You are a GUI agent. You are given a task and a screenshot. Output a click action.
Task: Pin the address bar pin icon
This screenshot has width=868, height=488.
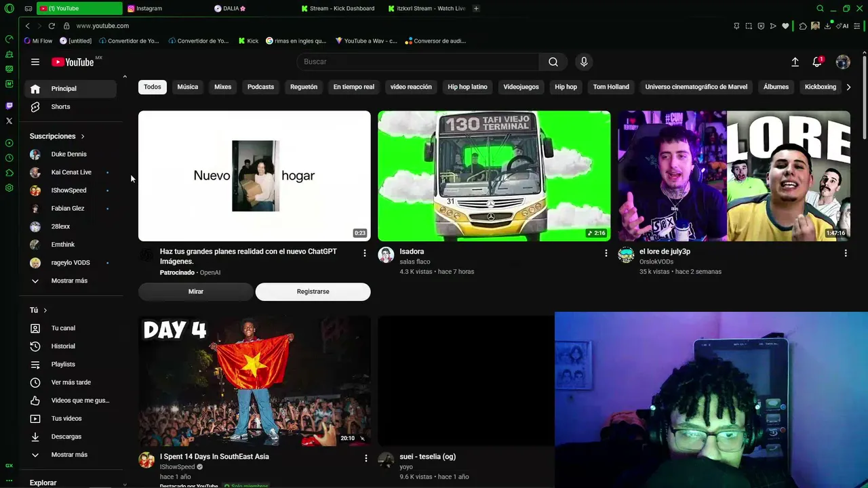(736, 26)
